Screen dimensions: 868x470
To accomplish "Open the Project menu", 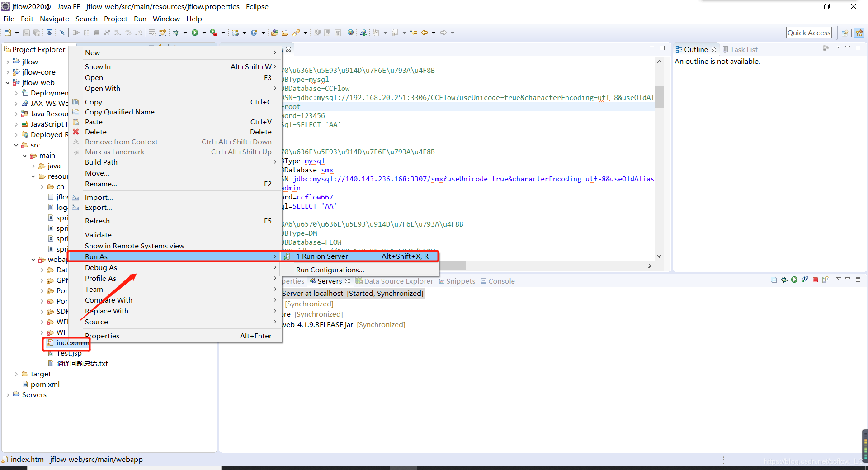I will (x=116, y=19).
